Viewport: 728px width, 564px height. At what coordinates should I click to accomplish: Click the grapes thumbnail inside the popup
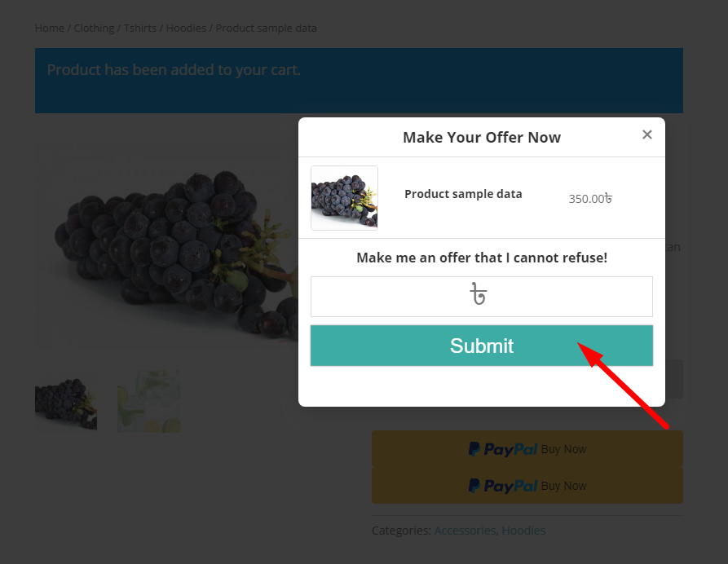click(344, 198)
